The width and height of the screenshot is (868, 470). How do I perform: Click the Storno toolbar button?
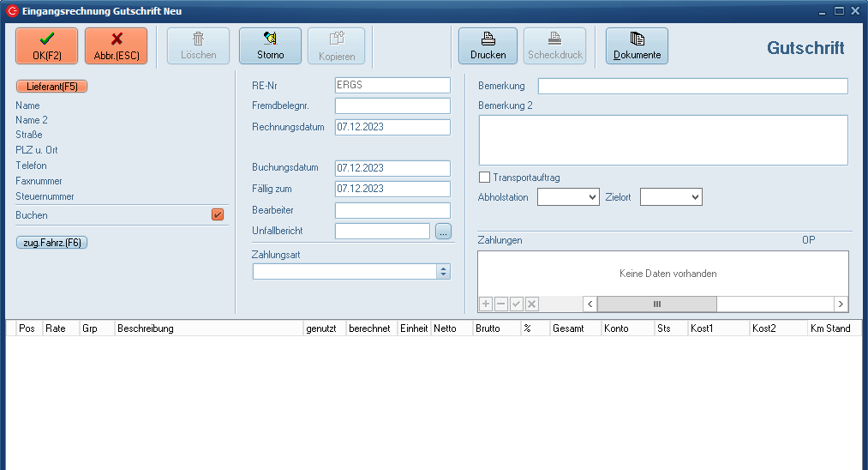coord(270,45)
